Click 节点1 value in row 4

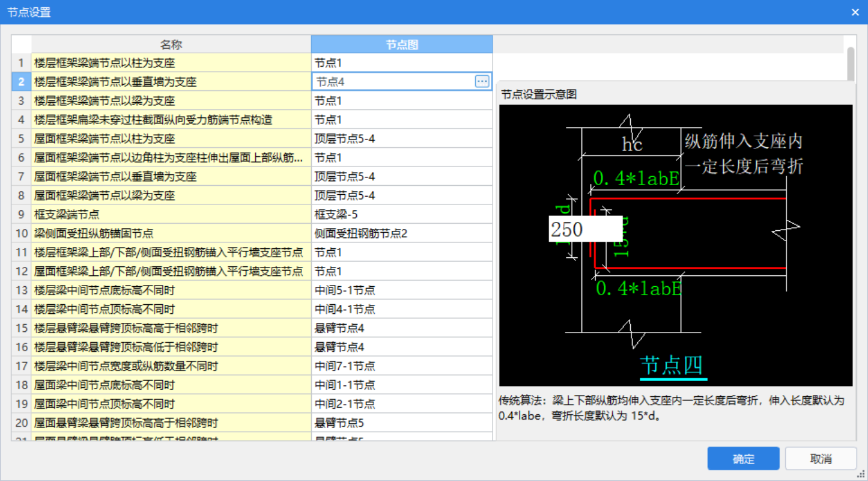click(x=402, y=120)
